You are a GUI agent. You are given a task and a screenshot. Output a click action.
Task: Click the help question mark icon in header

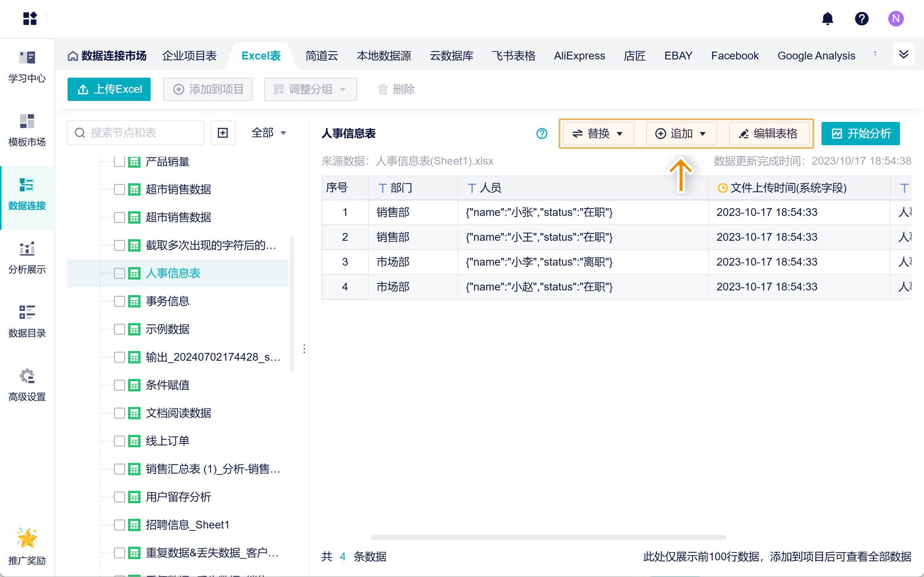pos(861,19)
